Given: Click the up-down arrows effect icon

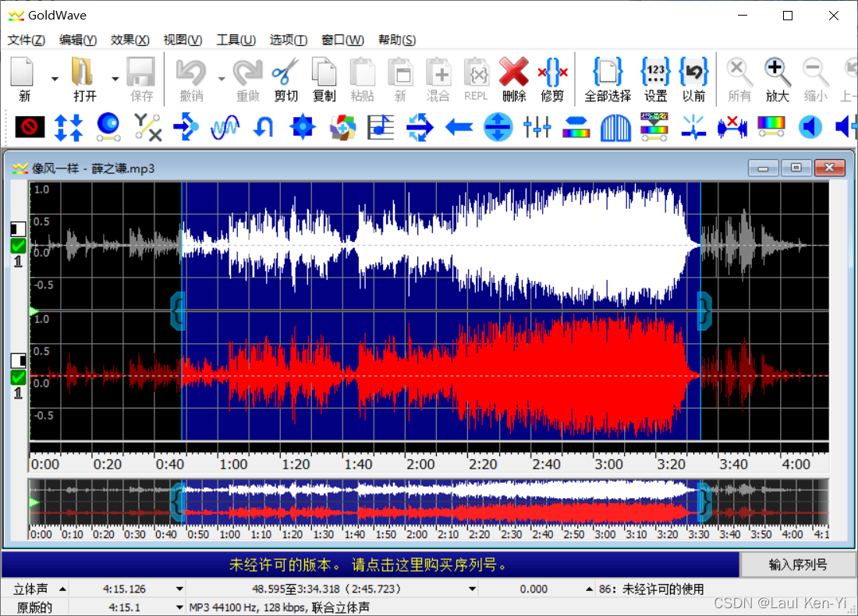Looking at the screenshot, I should coord(69,127).
